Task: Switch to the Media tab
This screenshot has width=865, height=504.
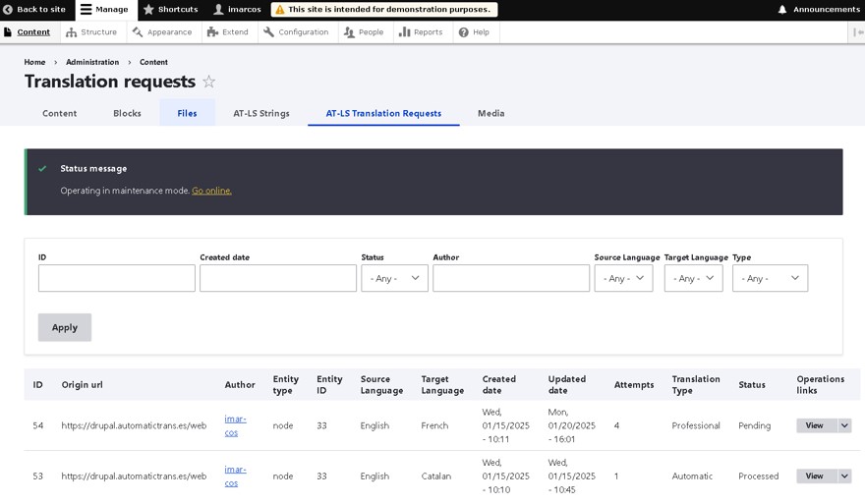Action: [490, 113]
